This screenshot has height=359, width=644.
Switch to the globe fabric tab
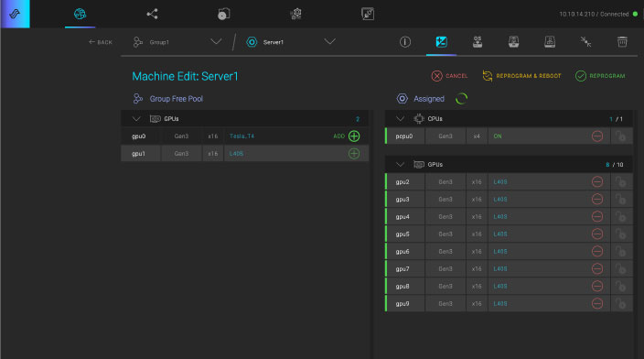tap(80, 14)
